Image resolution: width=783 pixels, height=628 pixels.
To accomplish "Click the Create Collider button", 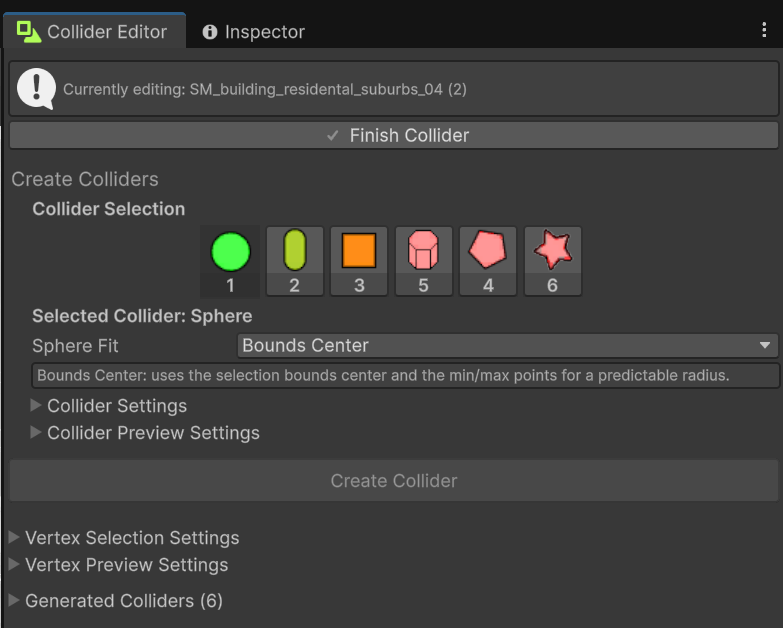I will coord(394,481).
